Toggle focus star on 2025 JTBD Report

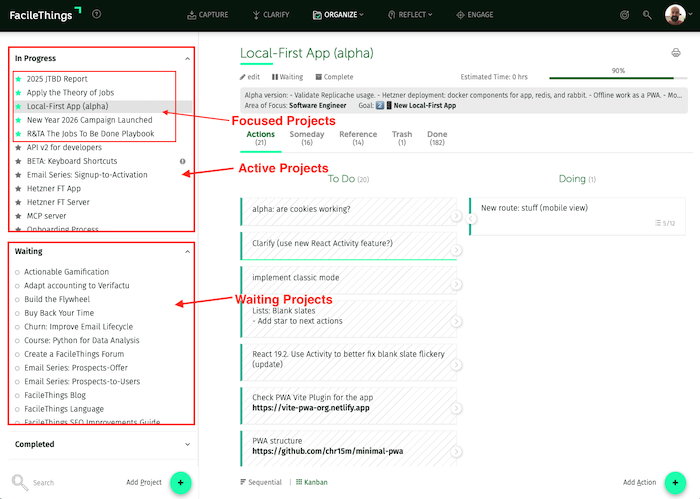(18, 79)
